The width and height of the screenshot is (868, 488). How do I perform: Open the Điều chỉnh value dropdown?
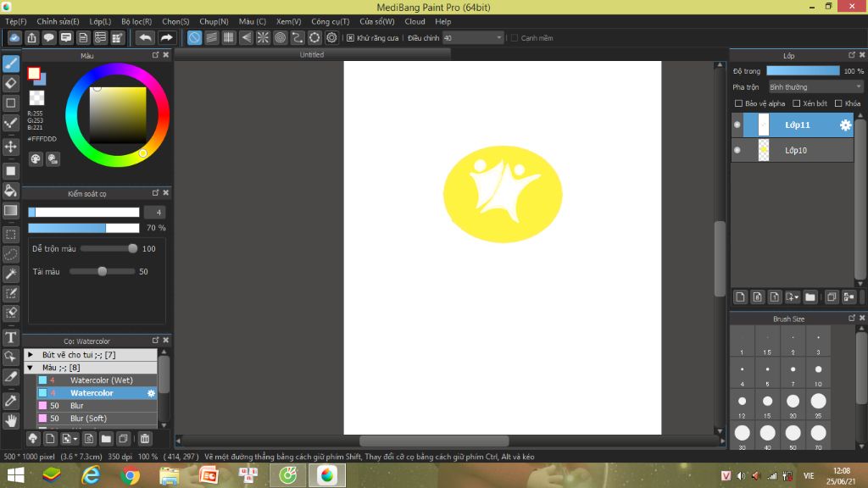coord(498,38)
